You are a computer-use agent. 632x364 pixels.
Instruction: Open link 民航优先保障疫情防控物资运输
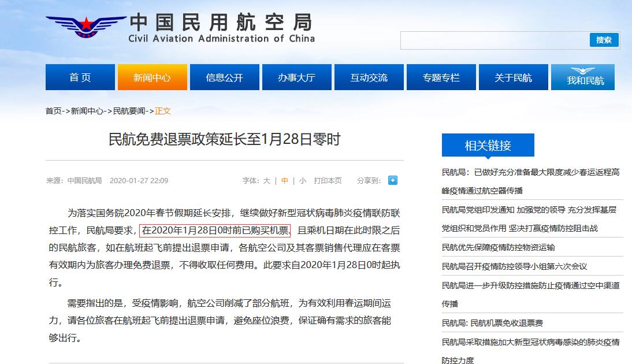pyautogui.click(x=498, y=247)
